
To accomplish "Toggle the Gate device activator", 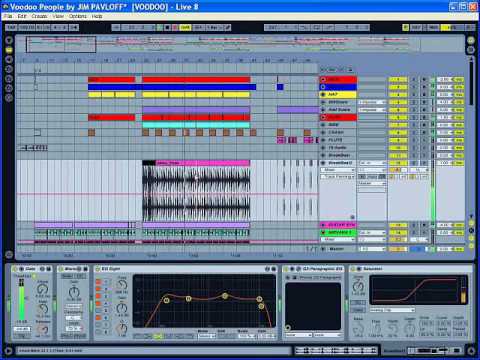I will (x=15, y=269).
